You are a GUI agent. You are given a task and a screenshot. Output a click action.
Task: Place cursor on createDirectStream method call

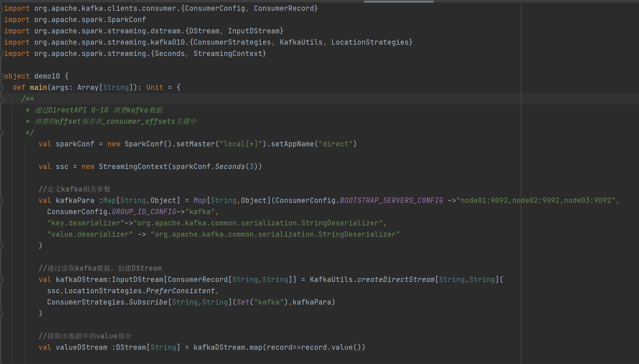coord(396,280)
